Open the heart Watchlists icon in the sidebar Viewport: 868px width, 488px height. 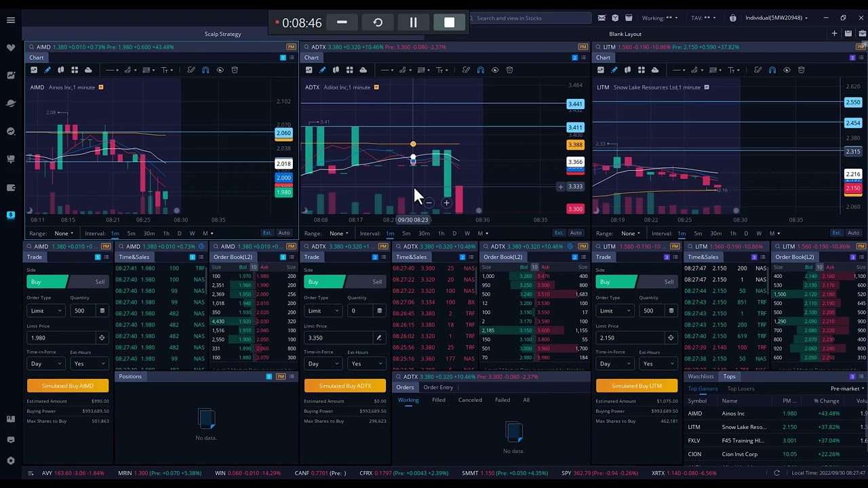tap(11, 48)
